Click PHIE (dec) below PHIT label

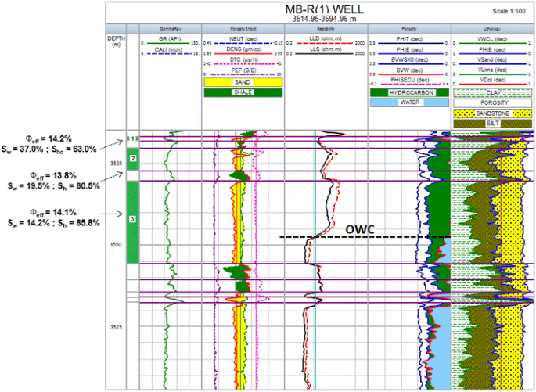(x=409, y=50)
